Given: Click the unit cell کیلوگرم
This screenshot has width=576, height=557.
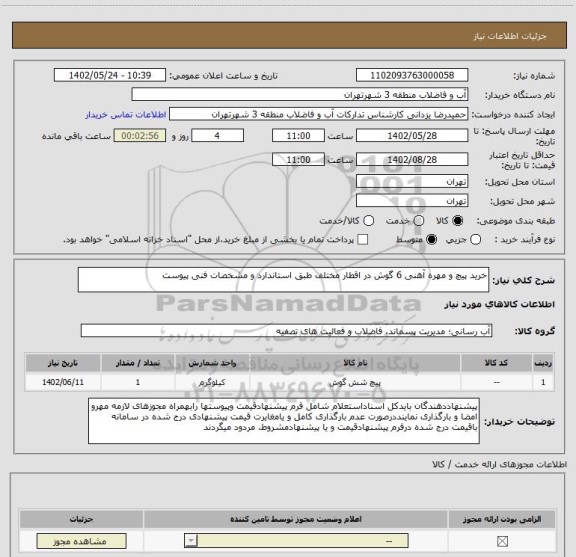Looking at the screenshot, I should tap(212, 382).
